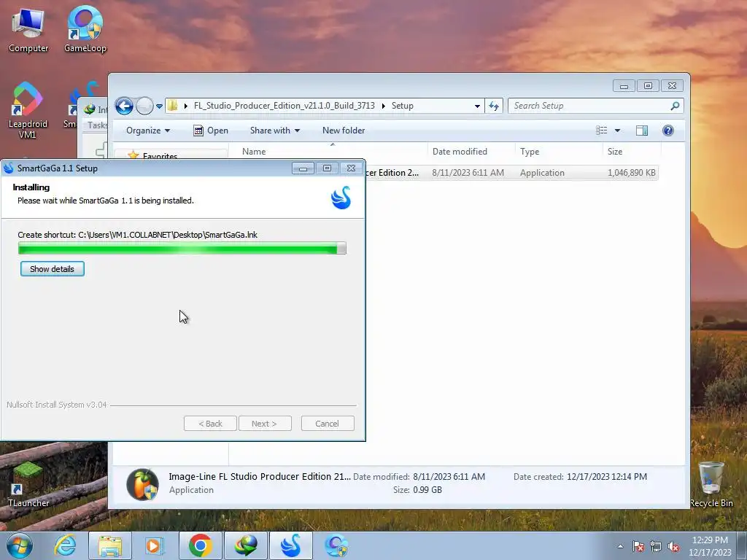Click the taskbar clock 12:29 PM
The width and height of the screenshot is (747, 560).
[710, 546]
